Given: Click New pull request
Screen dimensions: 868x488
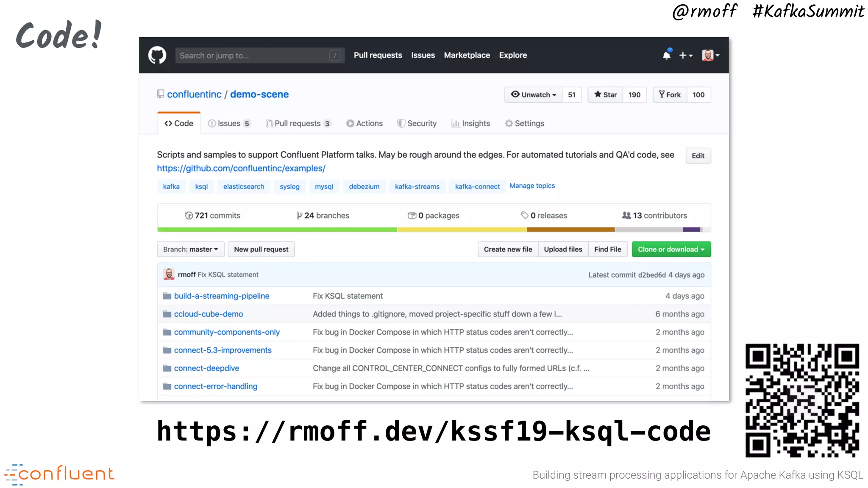Looking at the screenshot, I should click(x=261, y=249).
